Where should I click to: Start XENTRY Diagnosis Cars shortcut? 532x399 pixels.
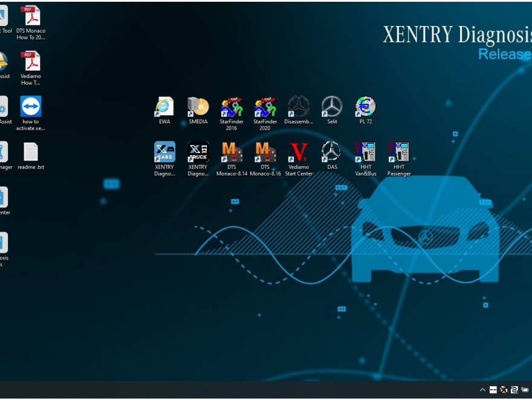click(164, 159)
